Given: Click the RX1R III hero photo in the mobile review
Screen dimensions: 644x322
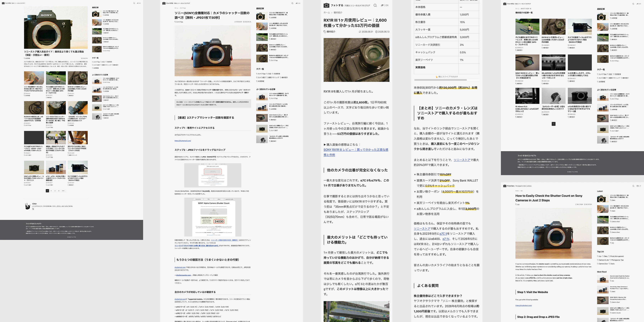Looking at the screenshot, I should (x=356, y=60).
